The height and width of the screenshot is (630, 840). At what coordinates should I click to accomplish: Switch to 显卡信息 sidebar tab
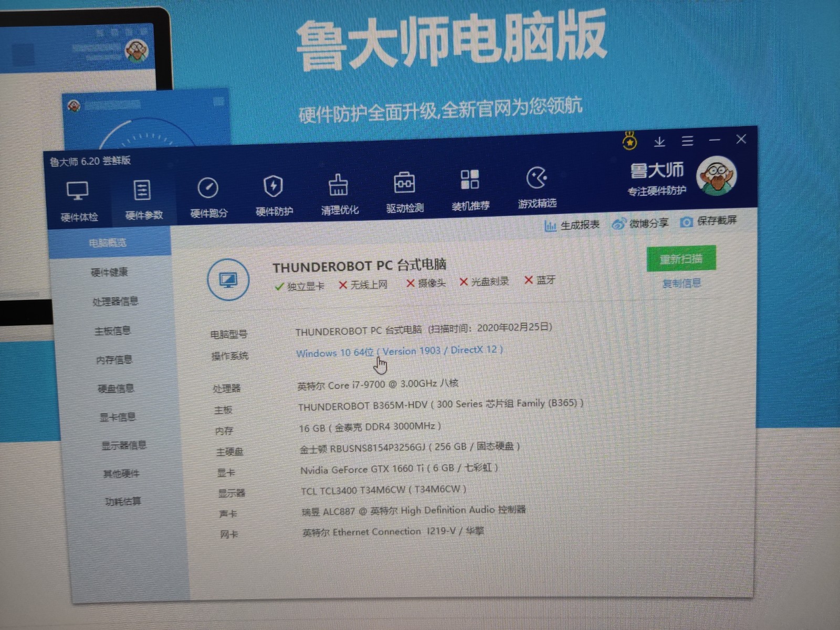(118, 417)
